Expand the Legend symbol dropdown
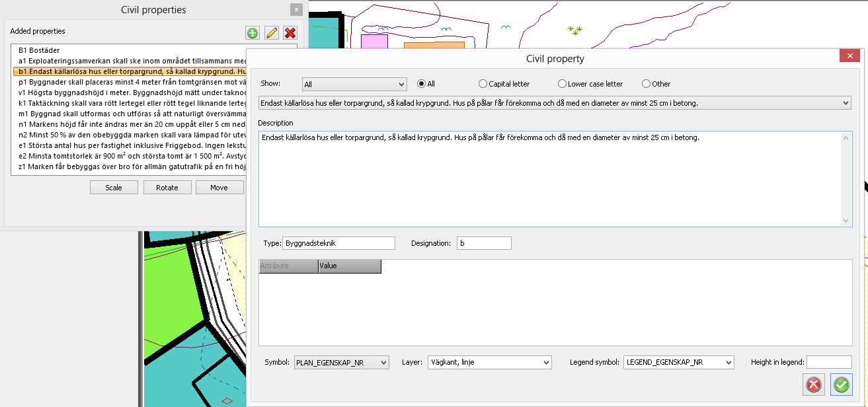Image resolution: width=868 pixels, height=407 pixels. [678, 362]
